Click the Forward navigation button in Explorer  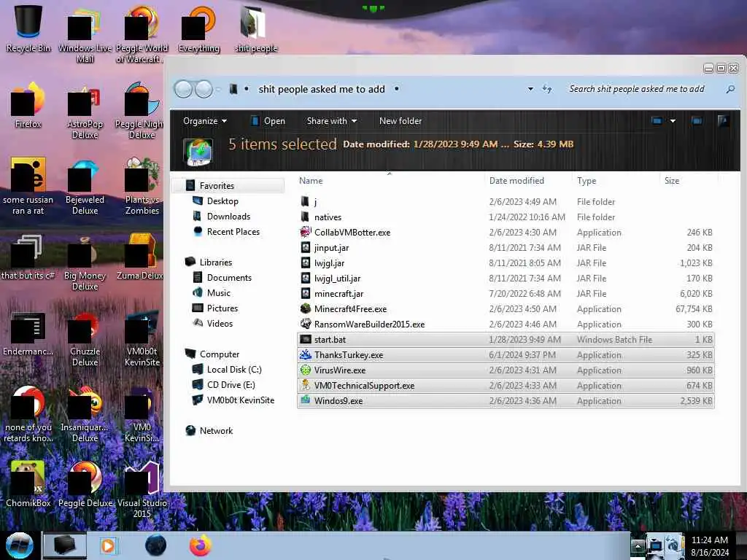(x=204, y=89)
